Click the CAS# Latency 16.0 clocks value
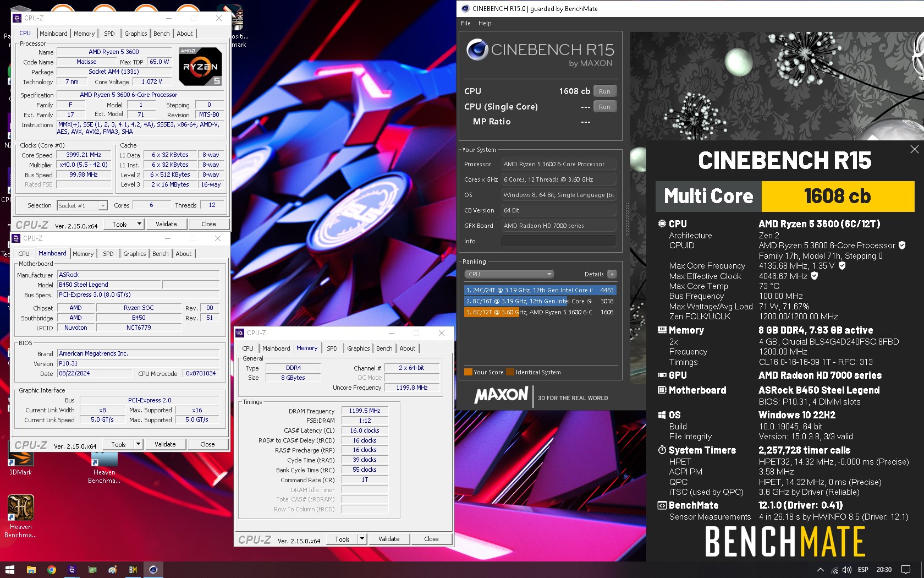Image resolution: width=924 pixels, height=578 pixels. (x=365, y=430)
